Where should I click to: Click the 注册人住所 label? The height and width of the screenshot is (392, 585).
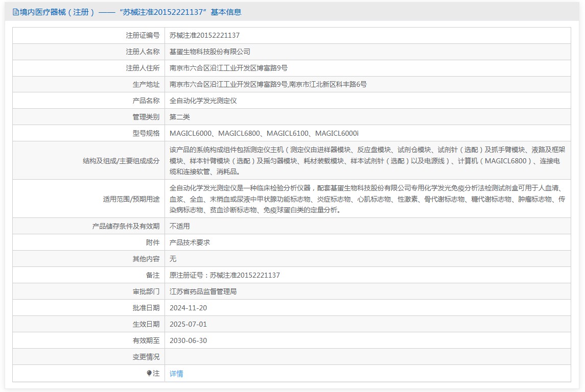click(143, 68)
